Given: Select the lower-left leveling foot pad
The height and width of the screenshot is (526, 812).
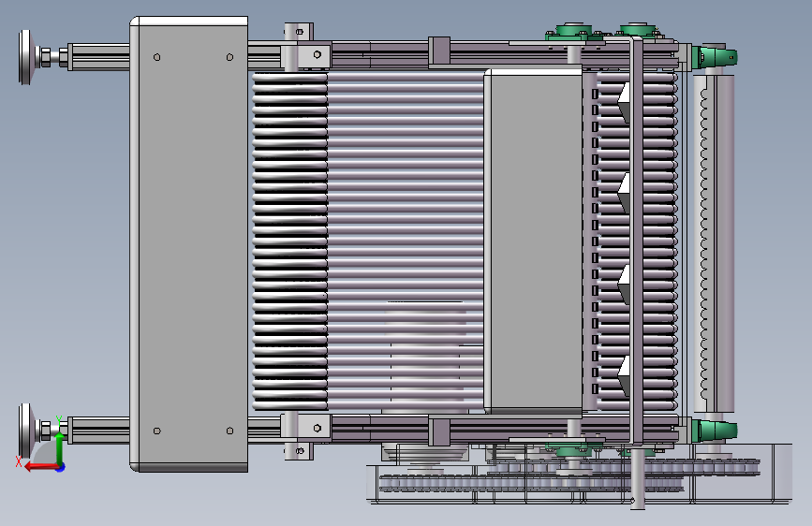Looking at the screenshot, I should 24,431.
